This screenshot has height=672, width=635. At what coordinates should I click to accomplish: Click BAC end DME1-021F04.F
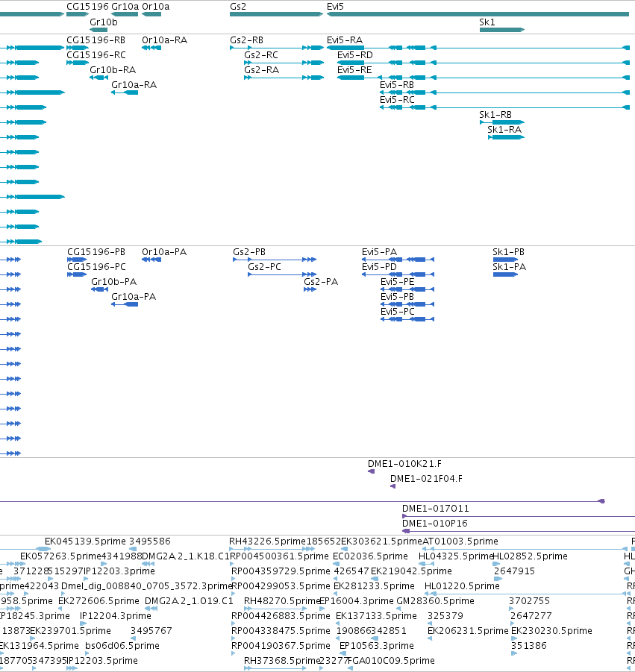click(427, 479)
